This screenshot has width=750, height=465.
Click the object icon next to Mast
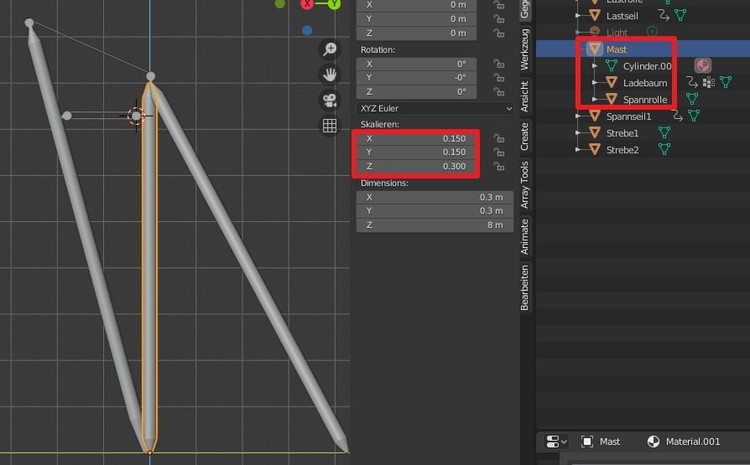coord(595,49)
